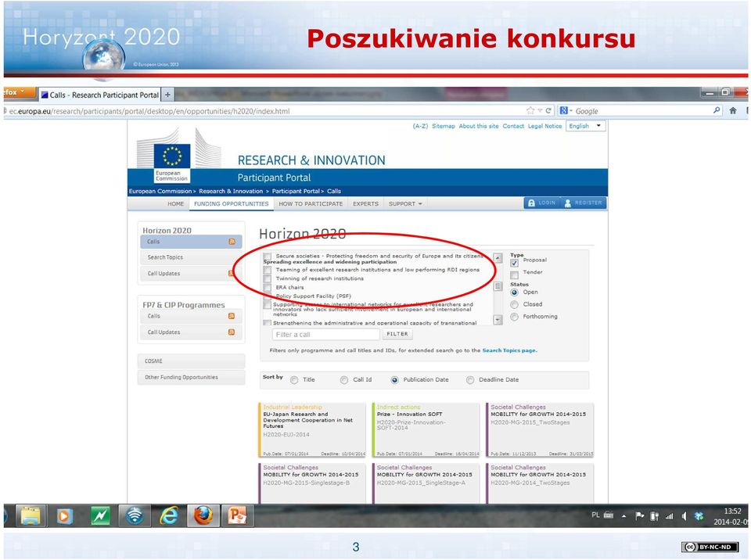Open Prize - Innovation SOFT call card
This screenshot has width=751, height=560.
point(426,429)
